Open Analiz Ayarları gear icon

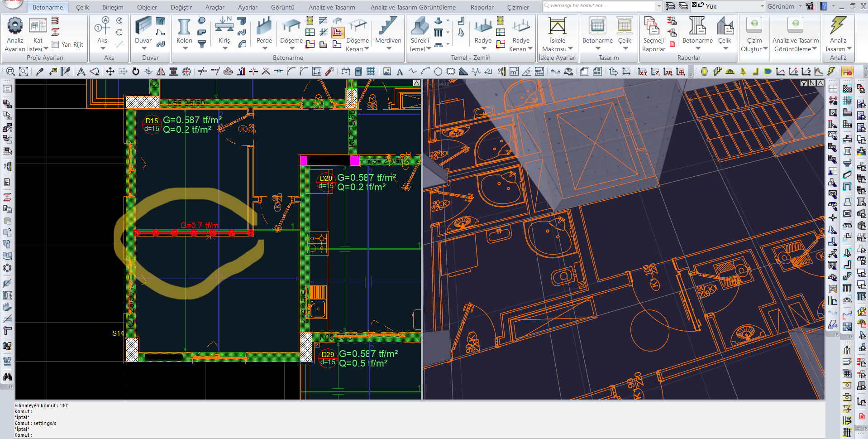point(15,26)
